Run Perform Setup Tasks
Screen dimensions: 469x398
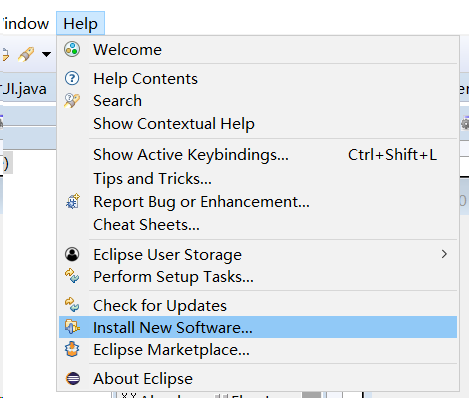coord(173,277)
